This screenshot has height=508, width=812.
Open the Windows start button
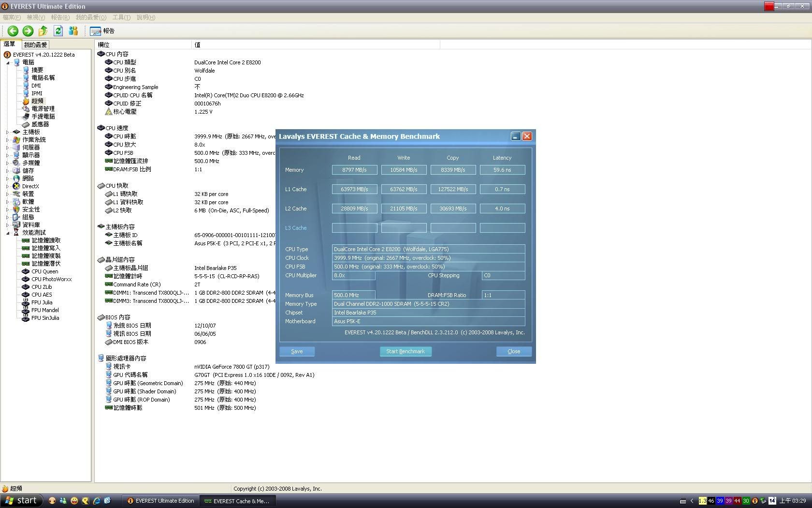pyautogui.click(x=21, y=501)
